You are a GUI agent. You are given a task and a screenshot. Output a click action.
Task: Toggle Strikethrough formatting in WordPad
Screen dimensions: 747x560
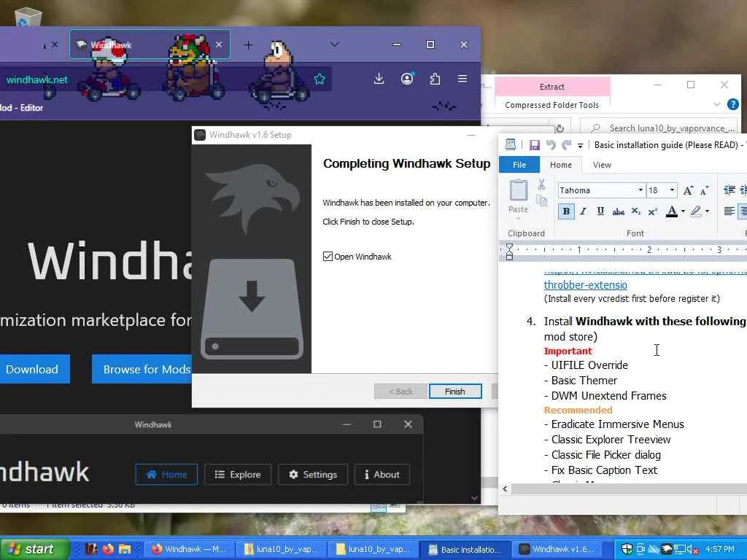[x=618, y=211]
